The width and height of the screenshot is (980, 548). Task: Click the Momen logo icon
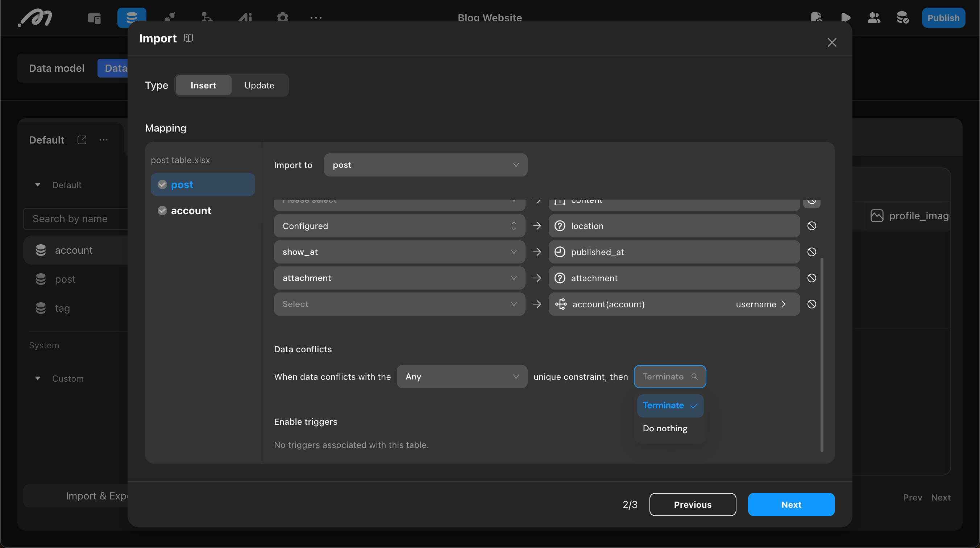[35, 18]
